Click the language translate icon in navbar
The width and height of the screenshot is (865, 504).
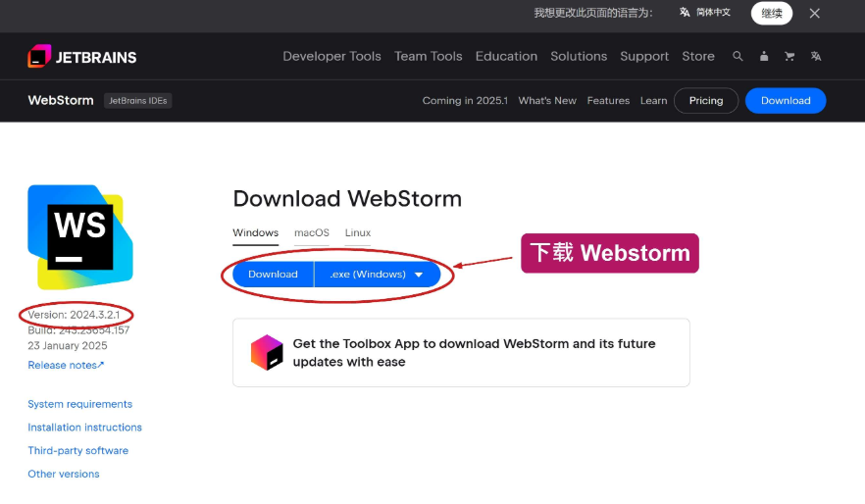(x=816, y=56)
